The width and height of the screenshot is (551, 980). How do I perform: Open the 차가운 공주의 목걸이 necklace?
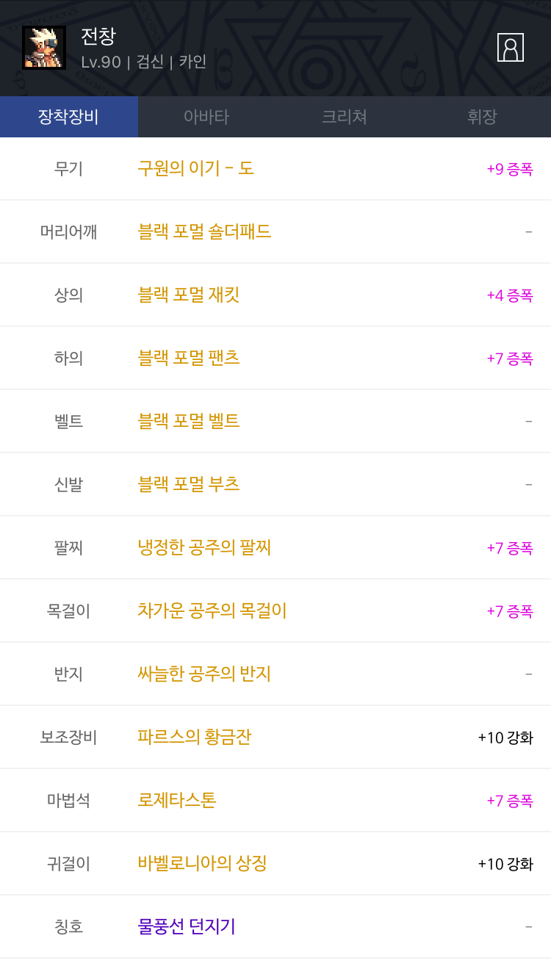tap(212, 610)
